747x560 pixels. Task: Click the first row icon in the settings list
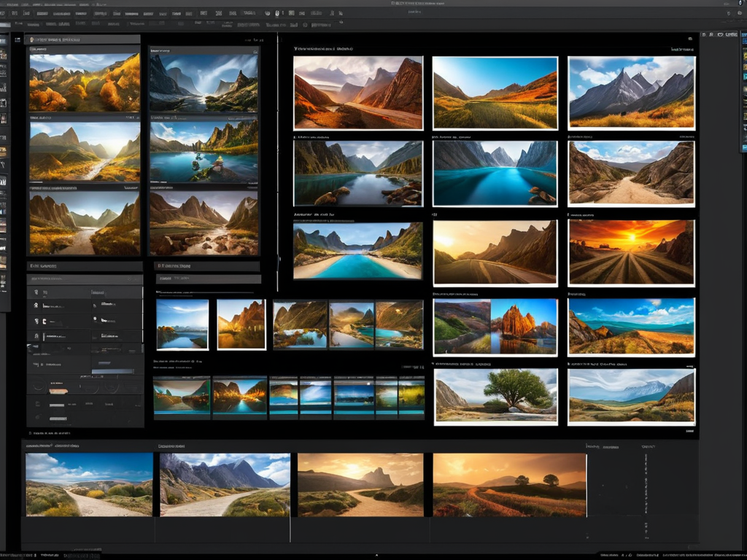tap(36, 292)
